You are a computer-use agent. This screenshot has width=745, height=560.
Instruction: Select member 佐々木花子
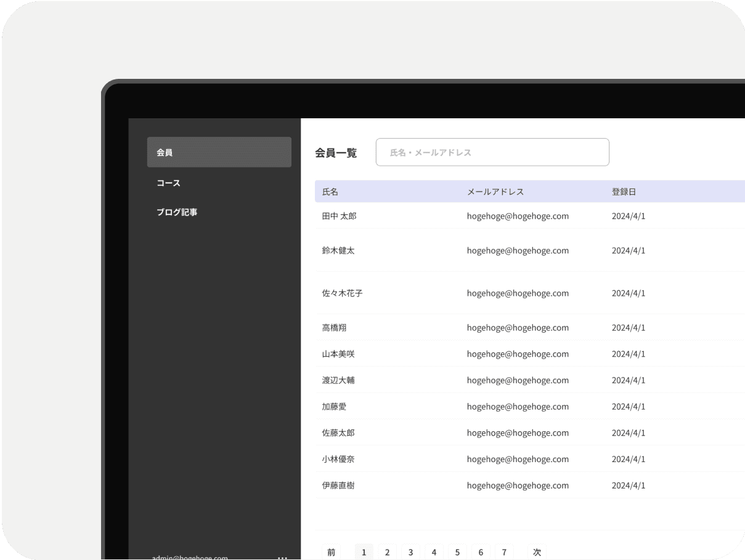[x=342, y=293]
